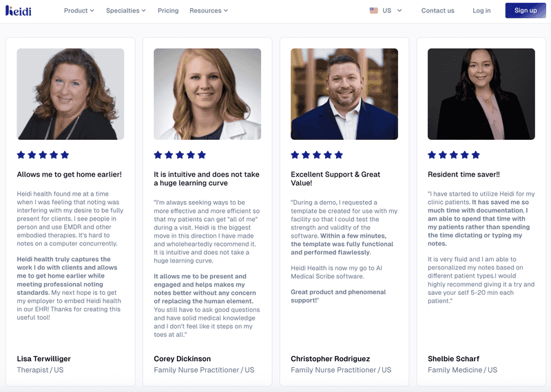Expand the Specialties menu
This screenshot has width=551, height=392.
pos(126,10)
